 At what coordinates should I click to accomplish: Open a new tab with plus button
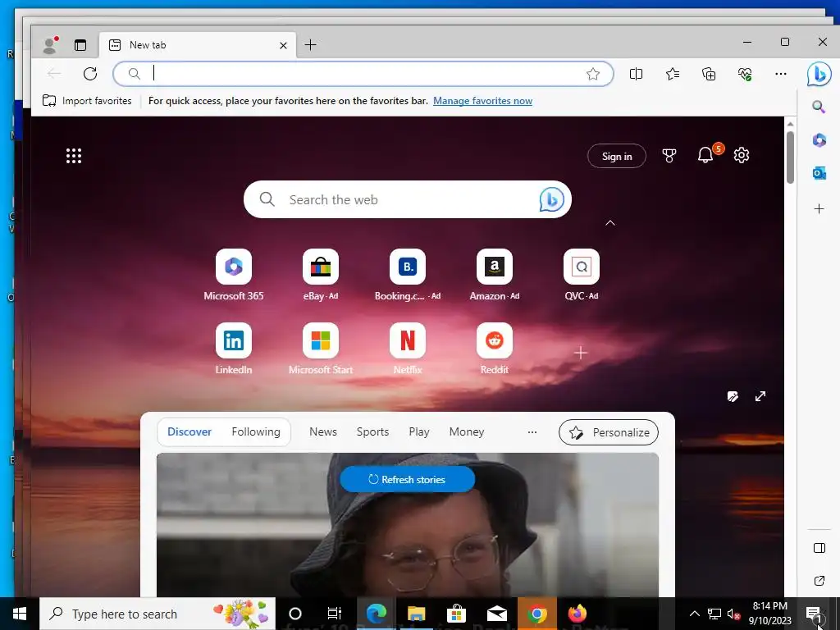[311, 45]
